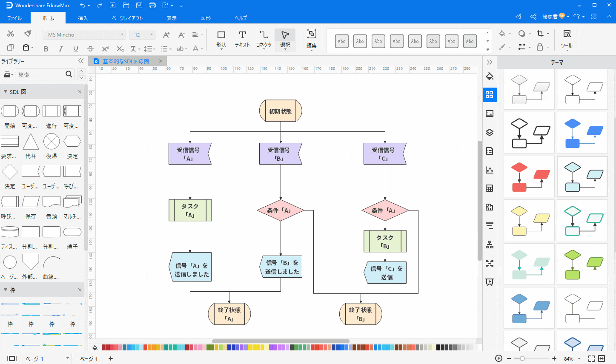Click the 編集 button in ribbon

[x=312, y=39]
